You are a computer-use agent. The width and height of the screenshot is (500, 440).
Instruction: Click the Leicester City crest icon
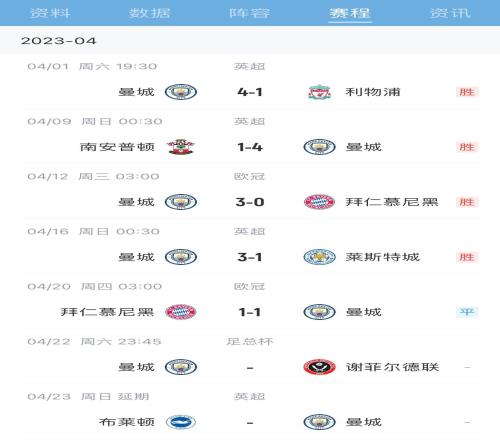319,257
